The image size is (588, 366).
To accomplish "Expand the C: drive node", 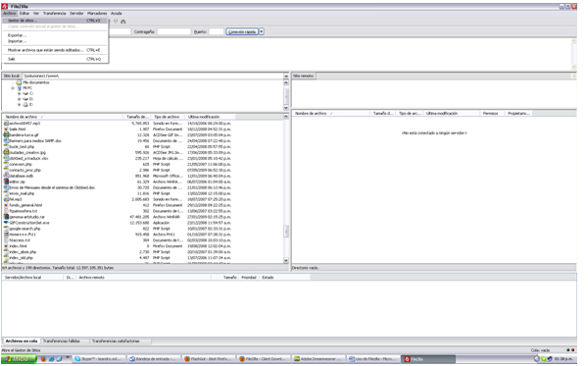I will (x=20, y=93).
